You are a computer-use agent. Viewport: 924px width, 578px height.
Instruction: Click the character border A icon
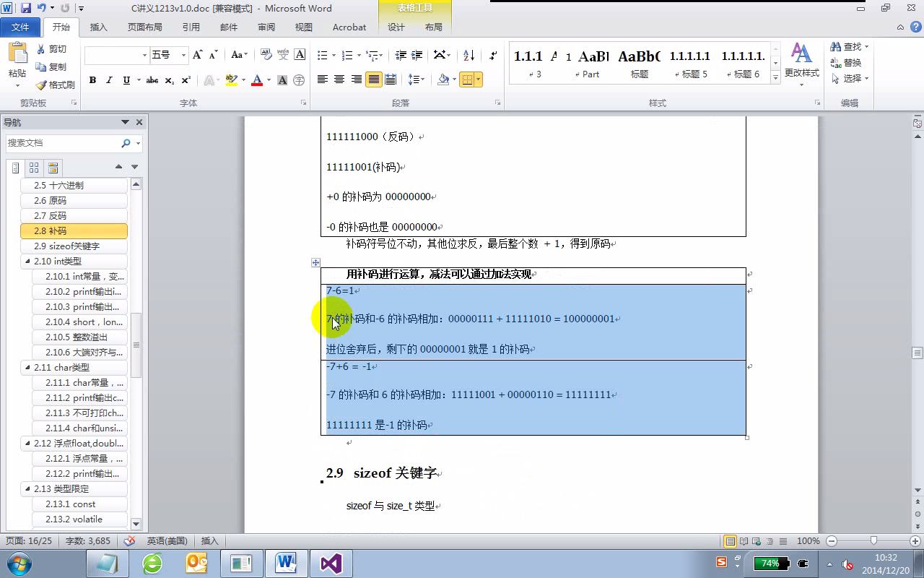[x=300, y=55]
